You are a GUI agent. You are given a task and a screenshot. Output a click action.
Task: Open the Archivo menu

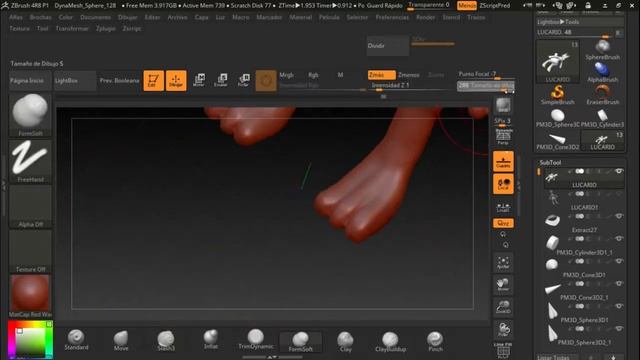(x=177, y=17)
